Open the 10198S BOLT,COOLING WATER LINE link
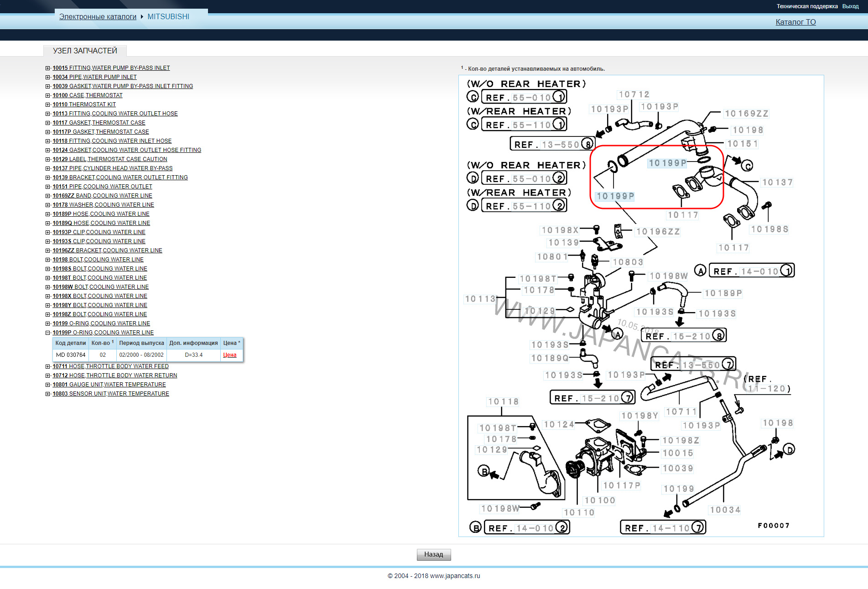 (100, 269)
